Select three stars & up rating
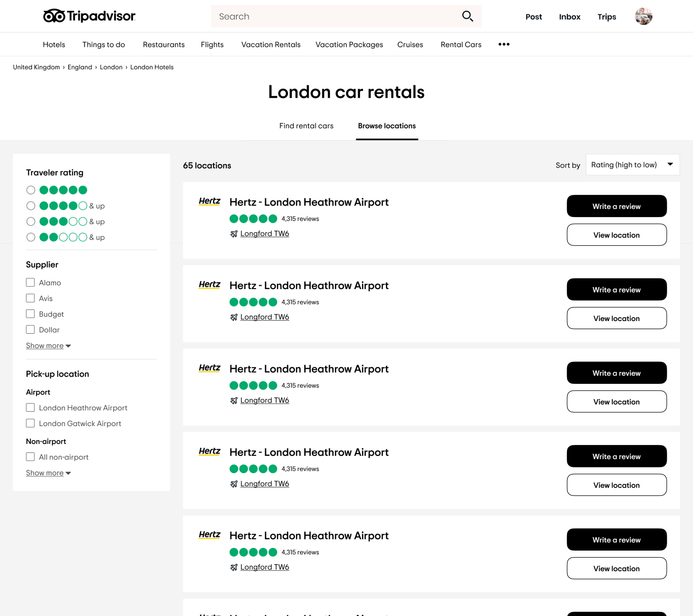The width and height of the screenshot is (693, 616). [31, 222]
